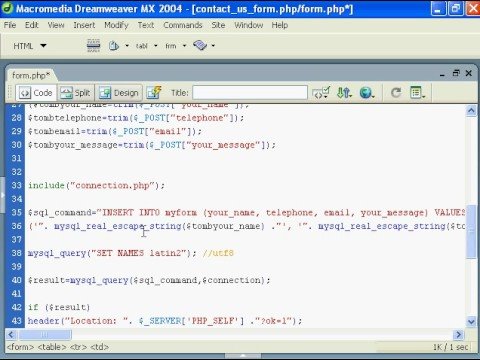Select the <td> tag in tag selector
Image resolution: width=480 pixels, height=360 pixels.
[99, 347]
